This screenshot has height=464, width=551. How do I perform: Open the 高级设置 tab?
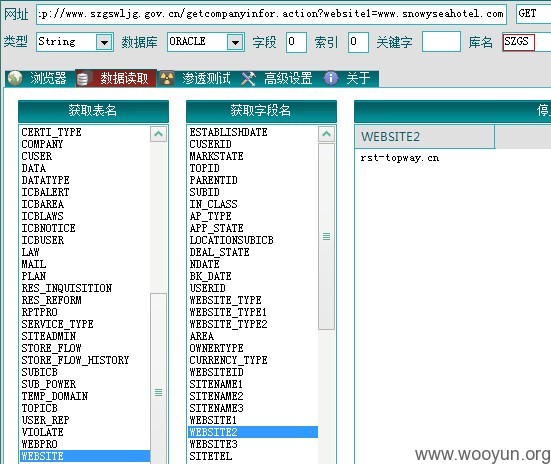(x=279, y=78)
